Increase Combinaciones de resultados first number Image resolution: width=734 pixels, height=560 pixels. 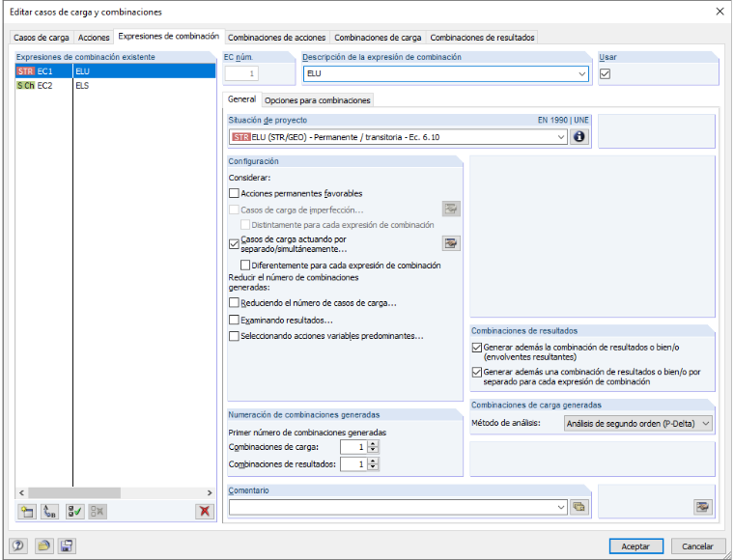[373, 462]
